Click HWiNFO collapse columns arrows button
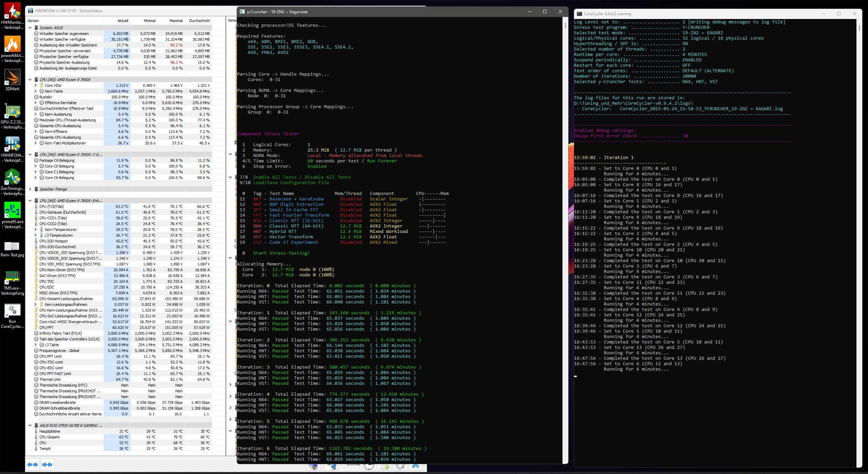868x474 pixels. (47, 465)
